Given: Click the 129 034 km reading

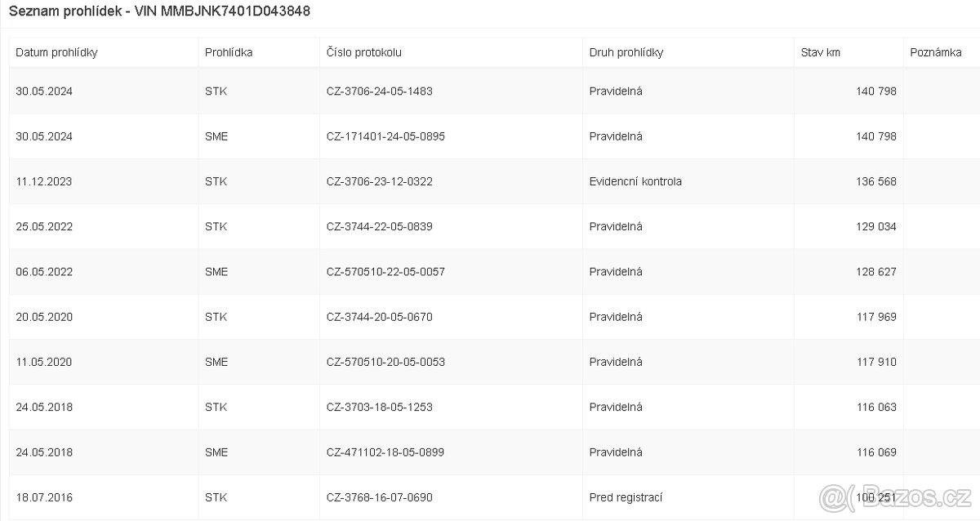Looking at the screenshot, I should click(875, 226).
